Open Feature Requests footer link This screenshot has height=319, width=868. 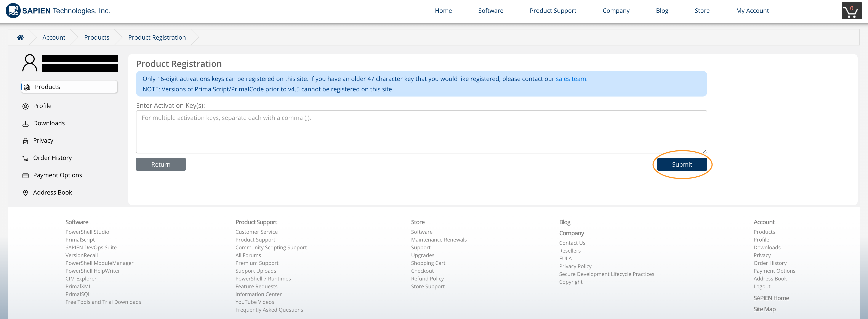pyautogui.click(x=256, y=286)
